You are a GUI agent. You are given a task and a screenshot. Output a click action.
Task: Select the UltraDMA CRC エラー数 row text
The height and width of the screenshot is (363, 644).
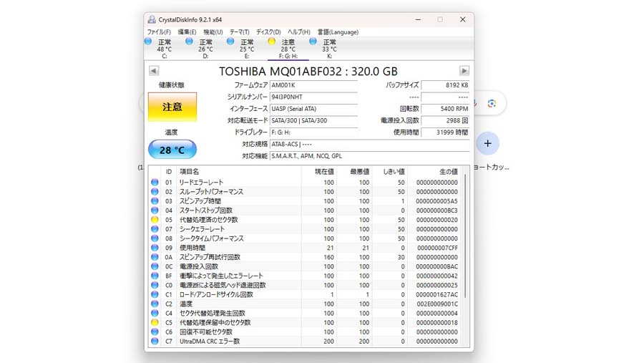coord(210,342)
